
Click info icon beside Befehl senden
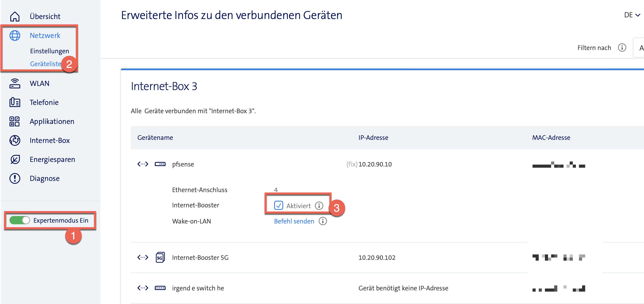322,221
